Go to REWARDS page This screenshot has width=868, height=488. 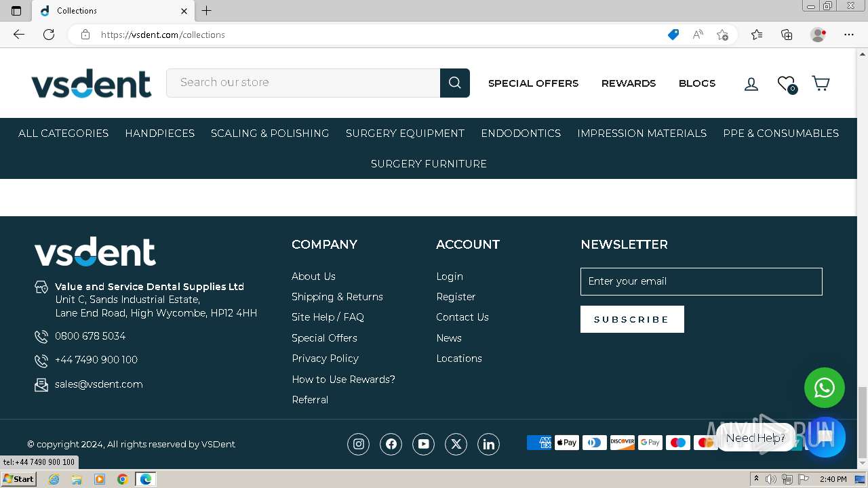tap(629, 83)
